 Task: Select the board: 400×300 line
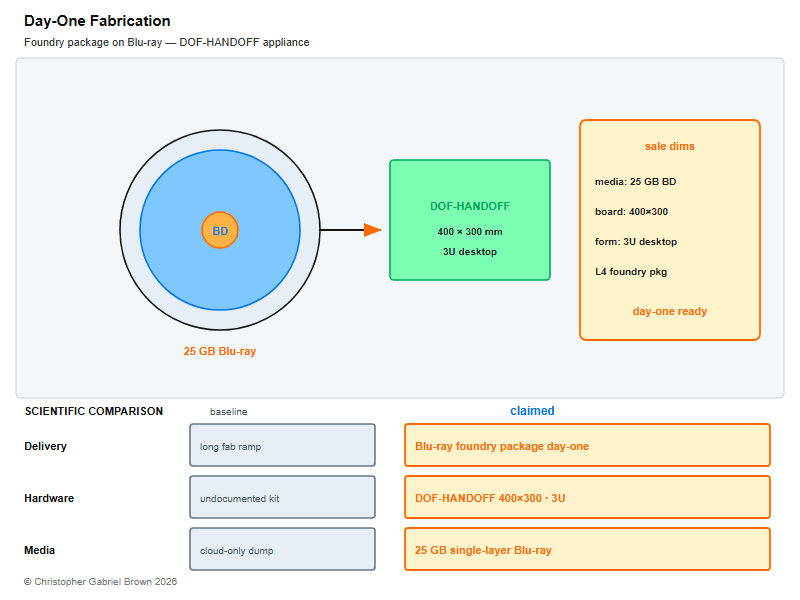[x=631, y=212]
